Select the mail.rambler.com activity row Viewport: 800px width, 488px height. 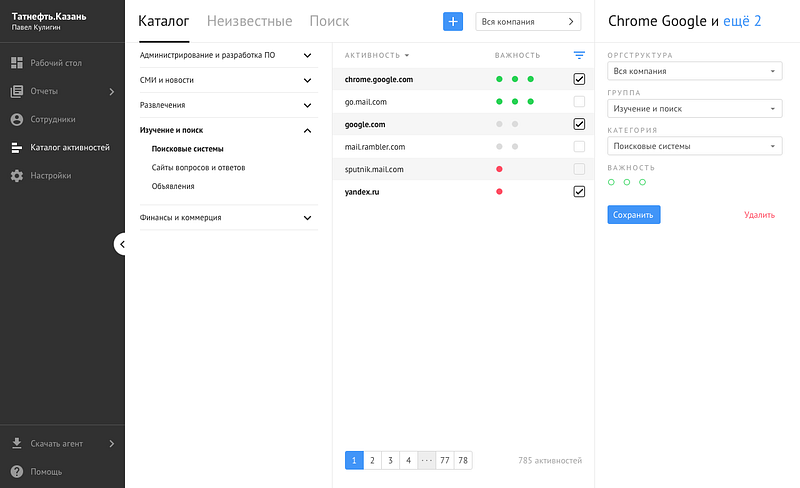463,147
